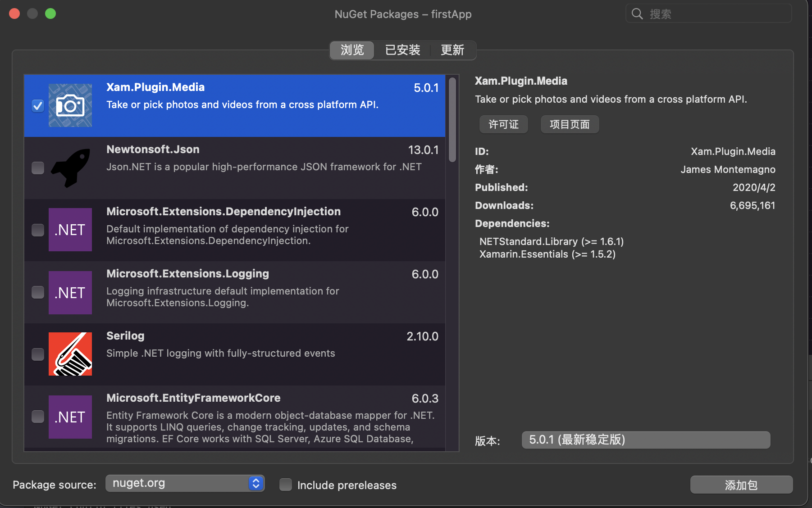Viewport: 812px width, 508px height.
Task: Enable Include prereleases option
Action: pyautogui.click(x=286, y=485)
